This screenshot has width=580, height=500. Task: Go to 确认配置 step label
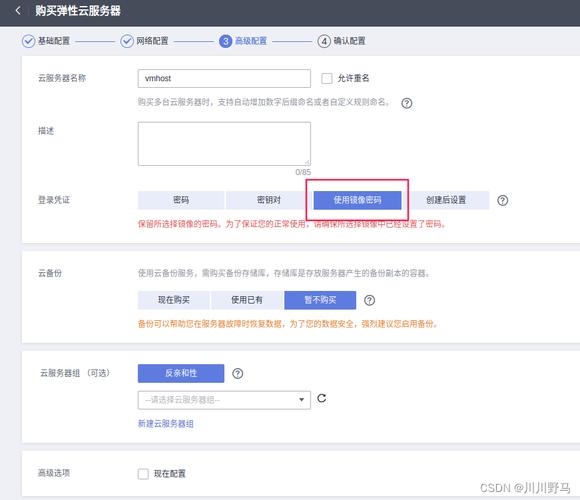tap(350, 41)
